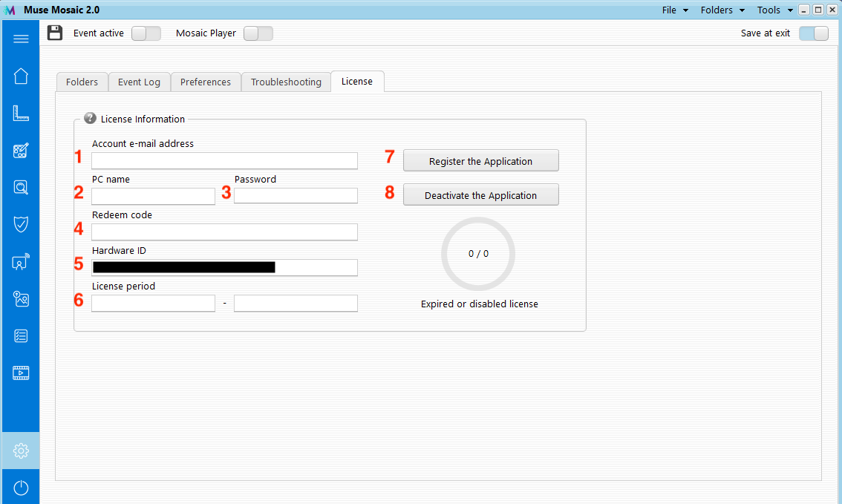The height and width of the screenshot is (504, 842).
Task: Open the shield checkmark moderation icon
Action: (21, 224)
